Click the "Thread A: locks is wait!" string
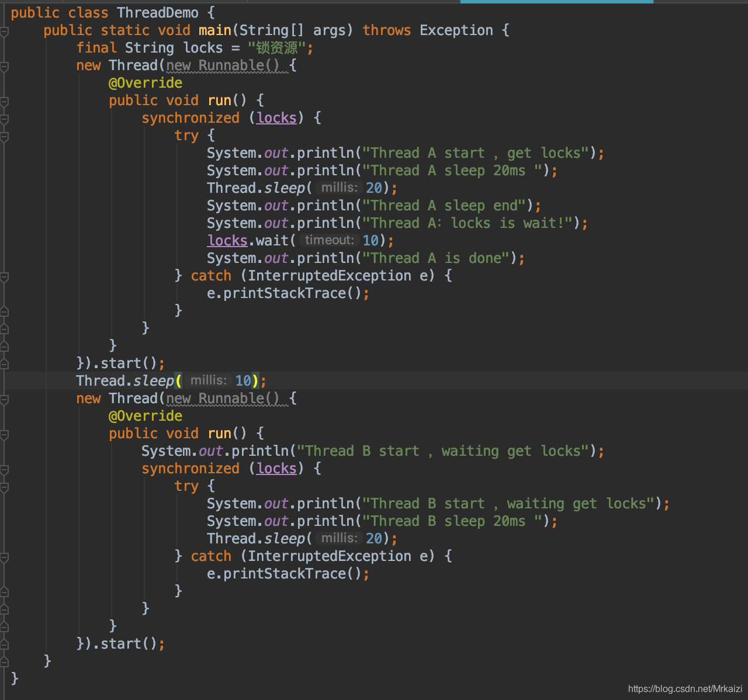The height and width of the screenshot is (700, 748). click(467, 223)
